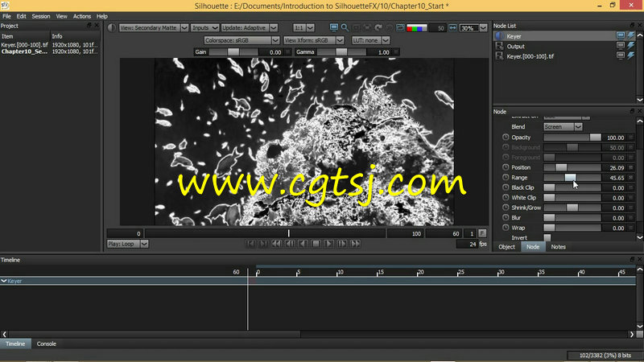644x362 pixels.
Task: Collapse the Keyer track in Timeline
Action: (x=4, y=281)
